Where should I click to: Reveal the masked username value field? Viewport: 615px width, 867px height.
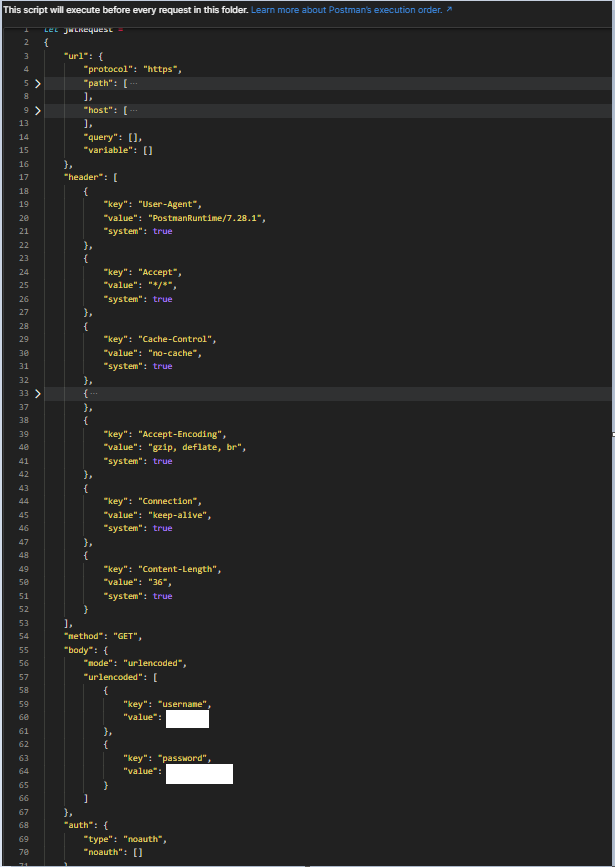[187, 717]
